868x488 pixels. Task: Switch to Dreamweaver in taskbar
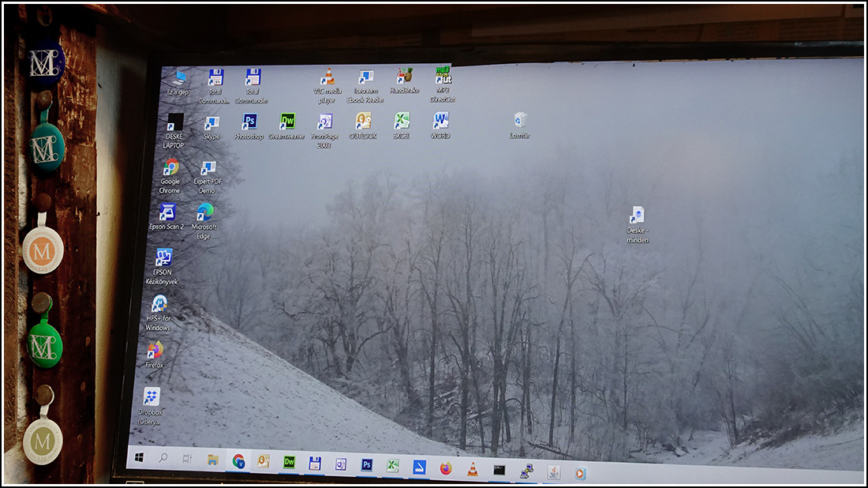pyautogui.click(x=289, y=462)
